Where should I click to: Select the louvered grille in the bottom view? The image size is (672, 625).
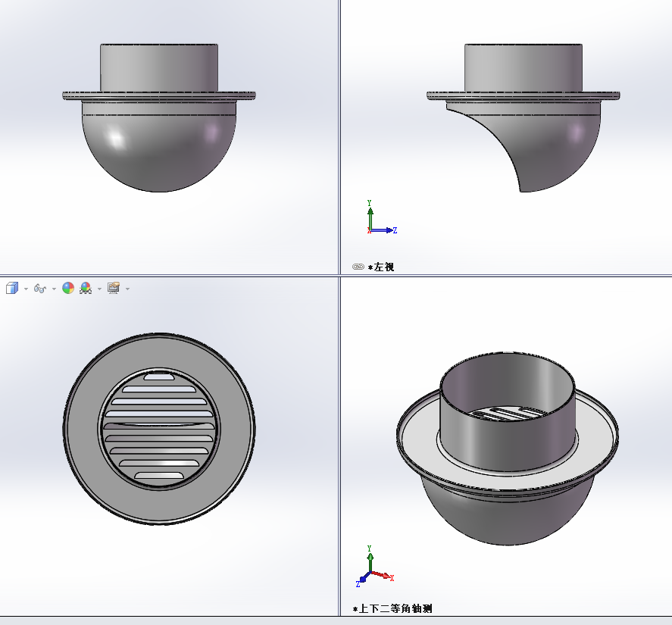click(x=159, y=429)
